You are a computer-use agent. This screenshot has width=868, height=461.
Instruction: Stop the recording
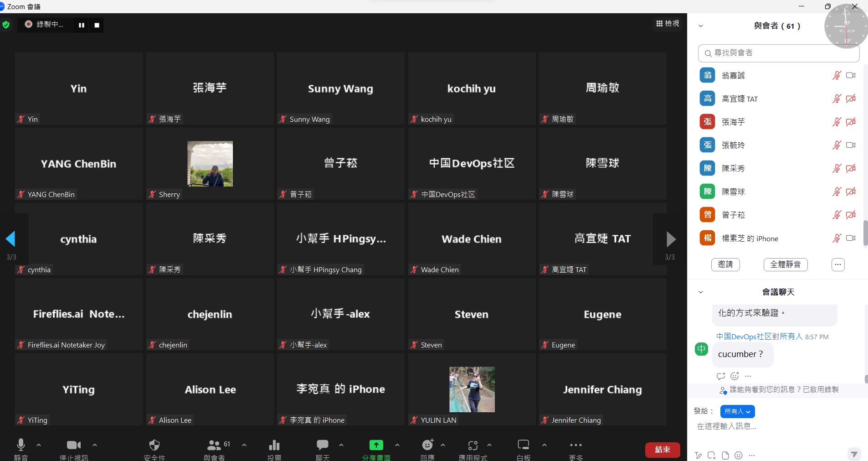tap(97, 25)
